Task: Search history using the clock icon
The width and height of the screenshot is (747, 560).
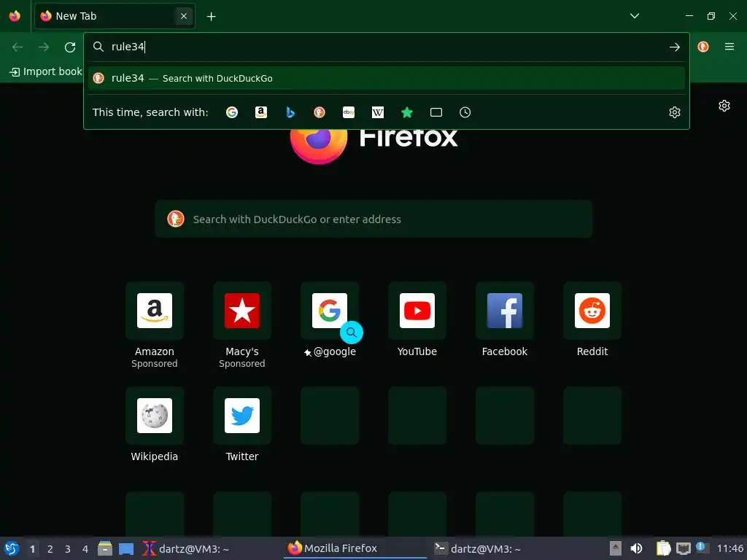Action: 465,112
